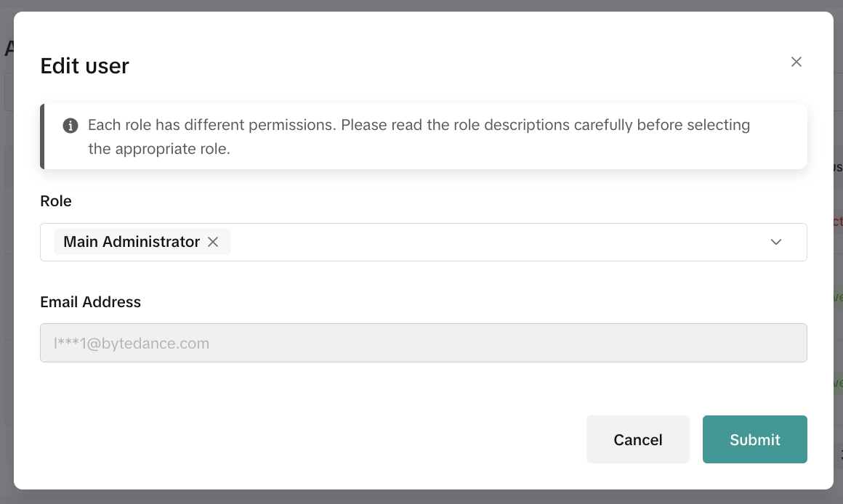Remove the Main Administrator role tag
The height and width of the screenshot is (504, 843).
[x=213, y=242]
